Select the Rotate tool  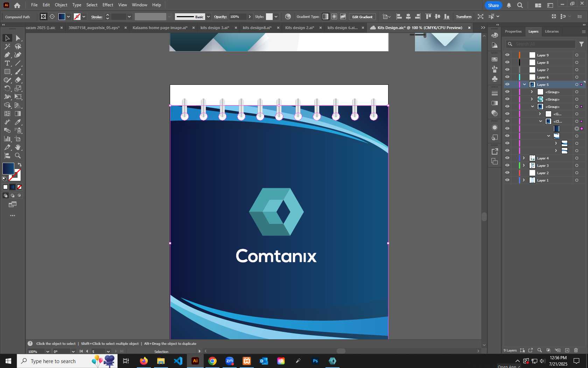coord(7,88)
